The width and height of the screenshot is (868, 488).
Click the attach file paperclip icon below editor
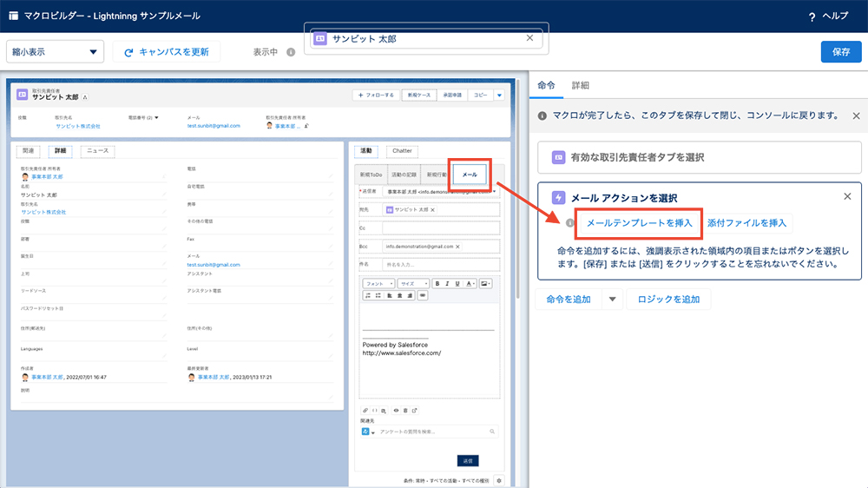(x=365, y=411)
